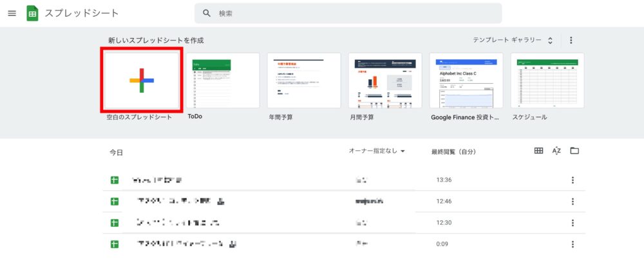Click the search magnifier icon

pos(207,13)
